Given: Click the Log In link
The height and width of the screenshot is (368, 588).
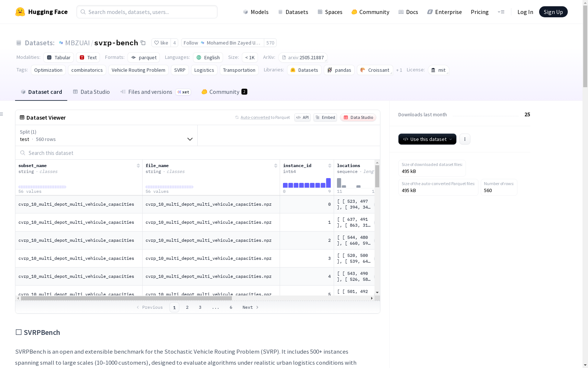Looking at the screenshot, I should pyautogui.click(x=525, y=12).
